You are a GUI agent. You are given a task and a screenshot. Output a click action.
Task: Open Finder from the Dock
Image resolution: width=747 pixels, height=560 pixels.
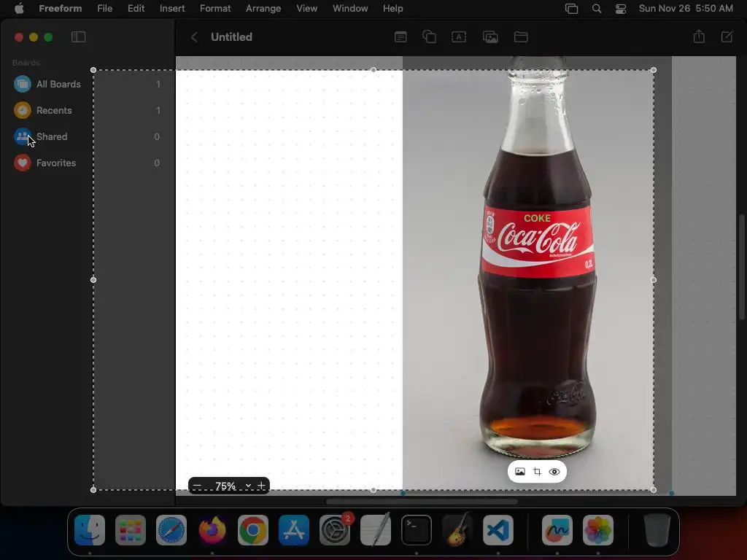90,530
